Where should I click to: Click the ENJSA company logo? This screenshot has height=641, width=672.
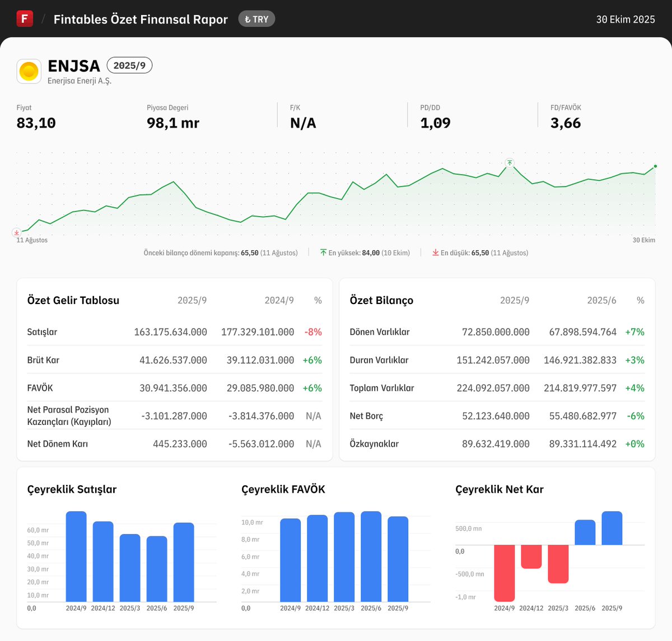[x=29, y=71]
